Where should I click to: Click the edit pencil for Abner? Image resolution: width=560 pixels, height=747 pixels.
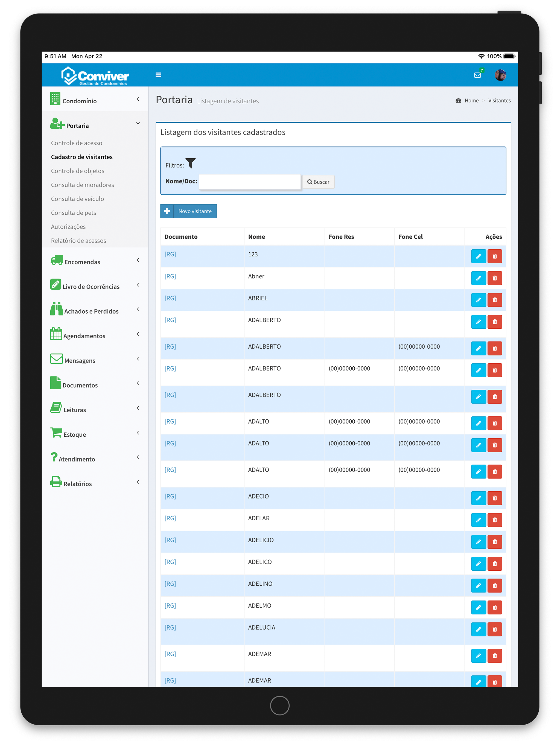478,278
